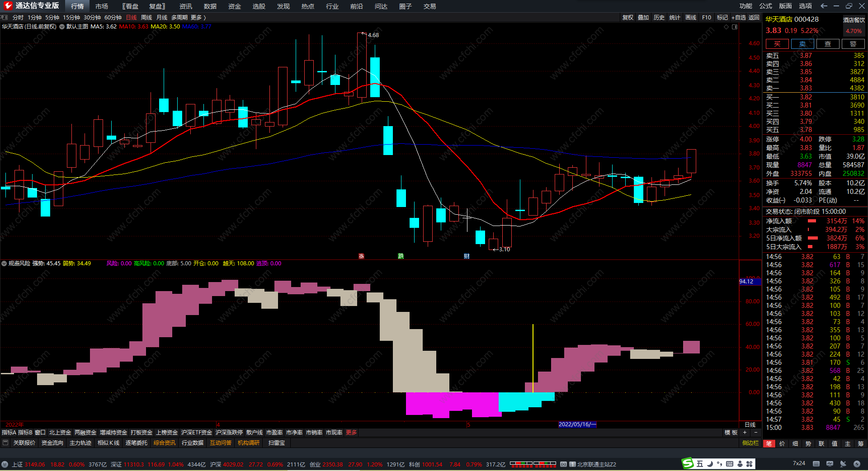
Task: Select the 日线 daily period
Action: tap(131, 18)
